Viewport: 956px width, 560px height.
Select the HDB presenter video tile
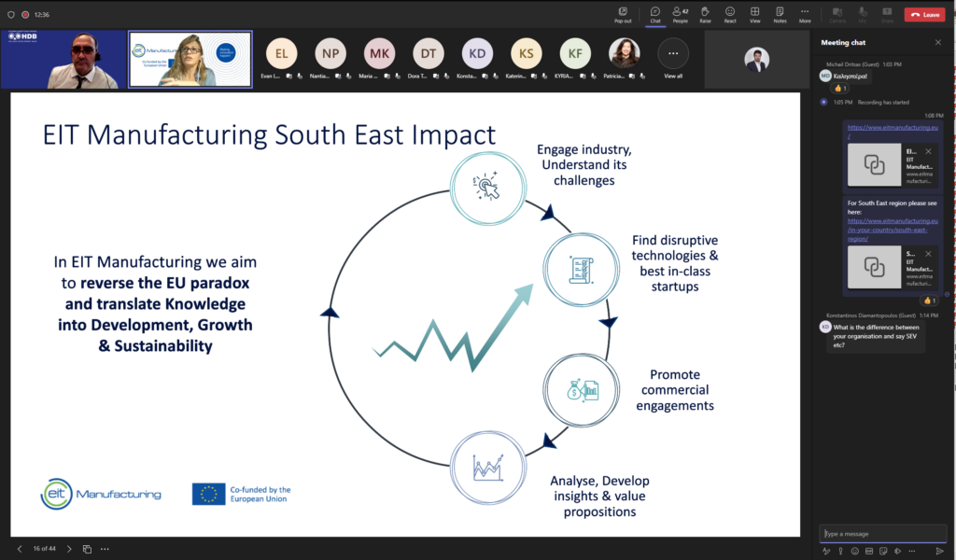click(x=63, y=59)
